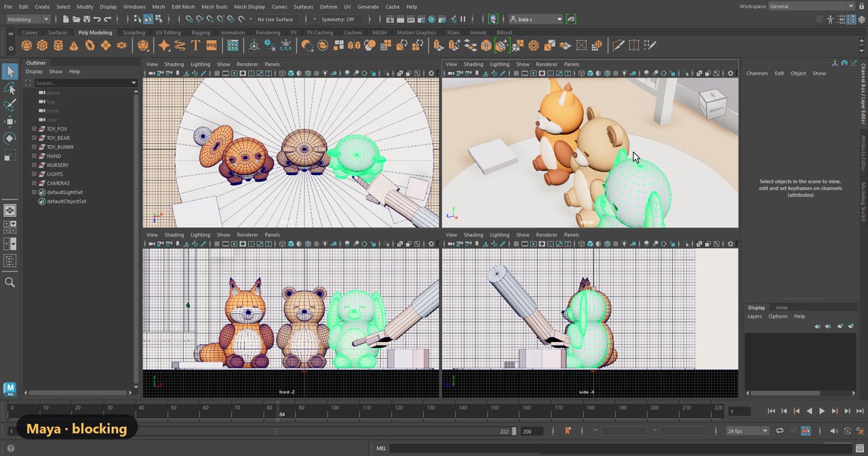Image resolution: width=868 pixels, height=456 pixels.
Task: Open the 24 fps frame rate dropdown
Action: point(747,431)
